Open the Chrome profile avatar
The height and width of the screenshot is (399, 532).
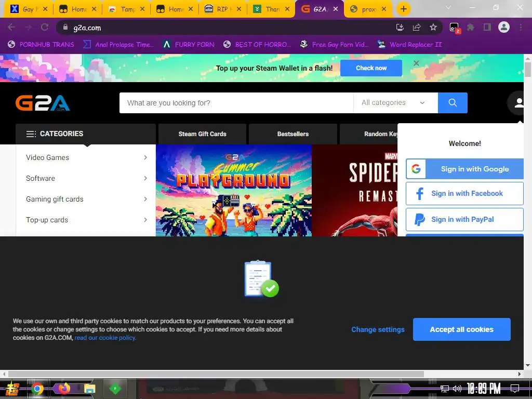click(x=504, y=27)
